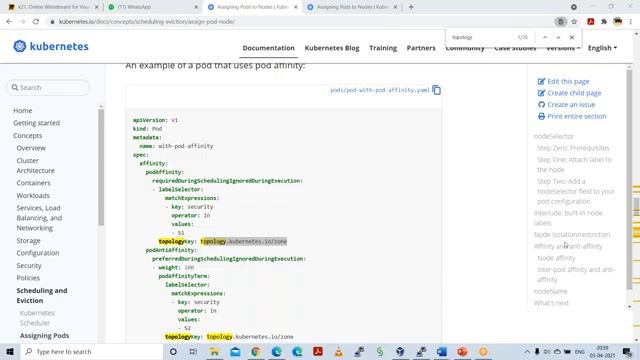Viewport: 640px width, 360px height.
Task: Open the Mail app from the taskbar
Action: tap(235, 351)
